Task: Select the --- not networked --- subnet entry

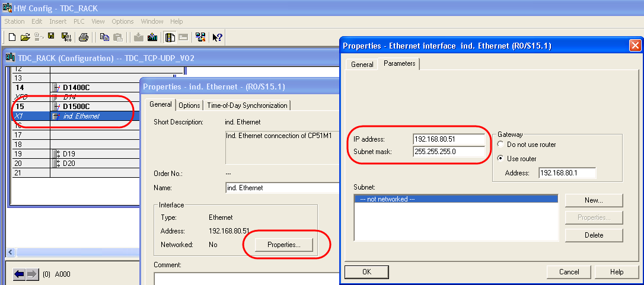Action: pyautogui.click(x=456, y=199)
